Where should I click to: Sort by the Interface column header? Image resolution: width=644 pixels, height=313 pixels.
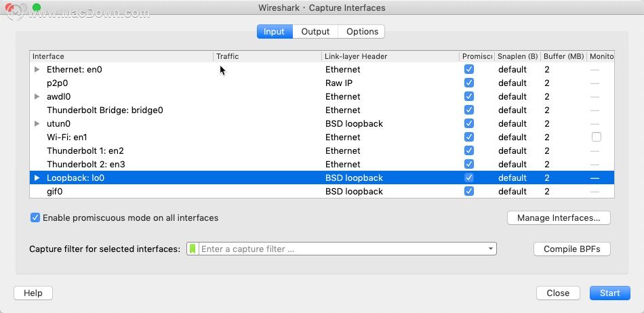pyautogui.click(x=121, y=56)
